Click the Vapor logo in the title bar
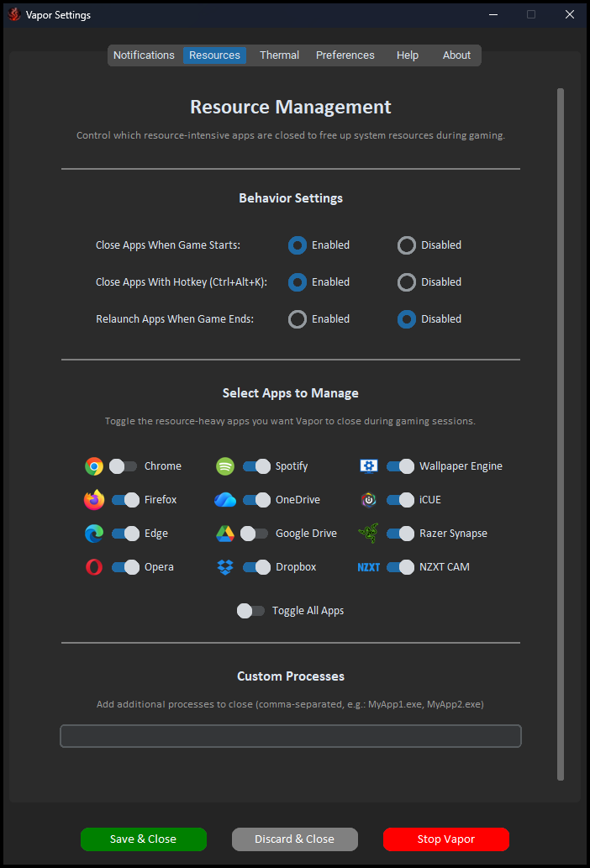The image size is (590, 868). pyautogui.click(x=14, y=14)
